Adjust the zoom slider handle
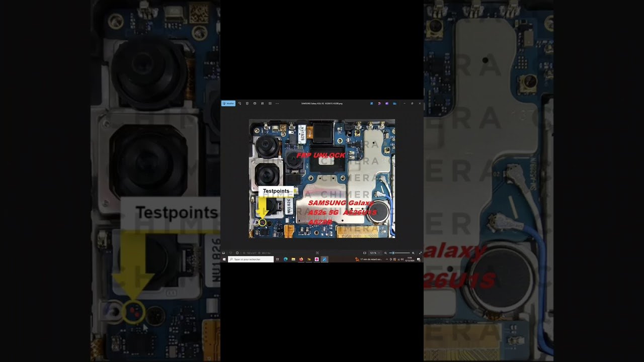This screenshot has height=362, width=644. click(x=393, y=253)
